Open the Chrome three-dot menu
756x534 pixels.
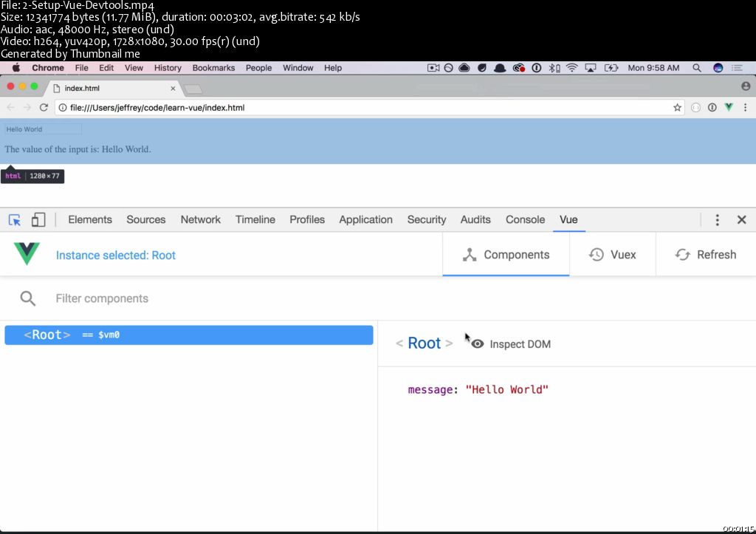(745, 108)
